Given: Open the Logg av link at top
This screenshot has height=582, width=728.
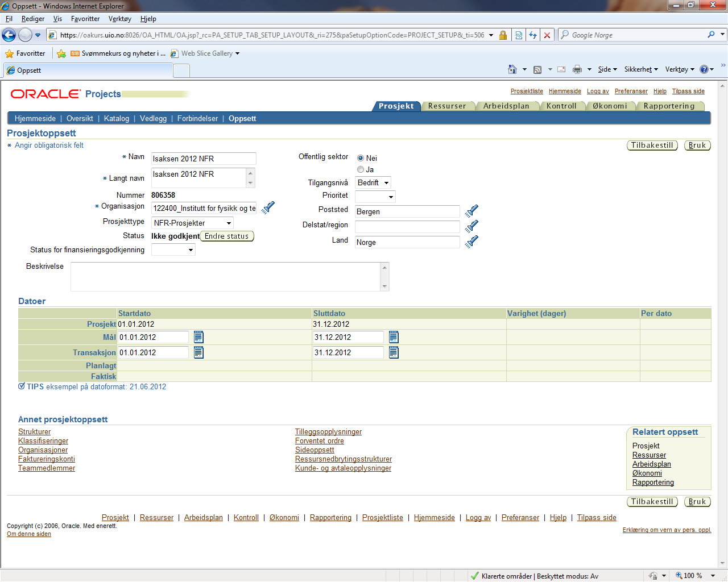Looking at the screenshot, I should [598, 91].
